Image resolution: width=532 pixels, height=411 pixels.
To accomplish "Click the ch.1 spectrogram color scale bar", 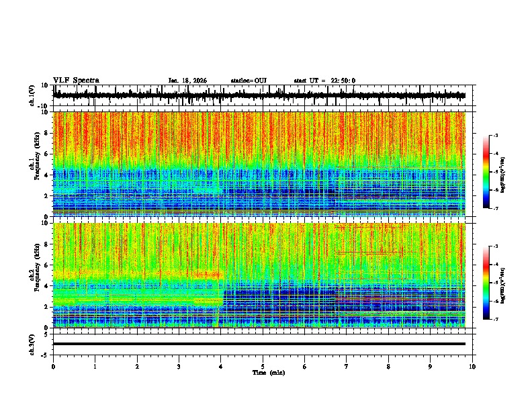I will pos(486,172).
